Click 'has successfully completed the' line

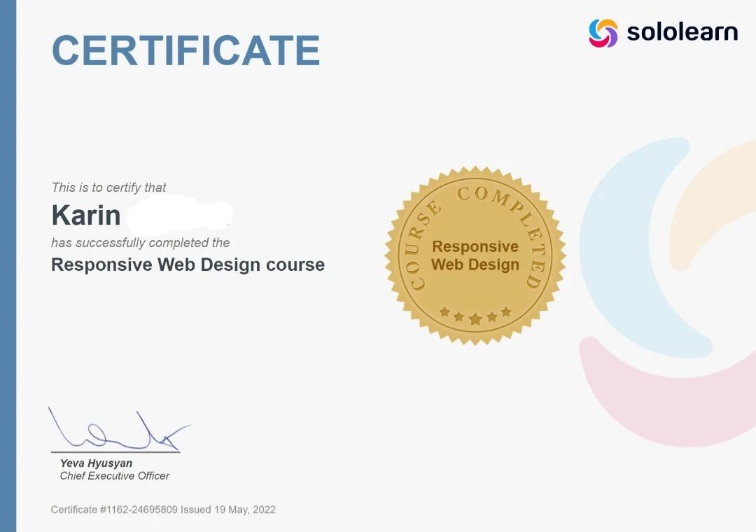[140, 243]
